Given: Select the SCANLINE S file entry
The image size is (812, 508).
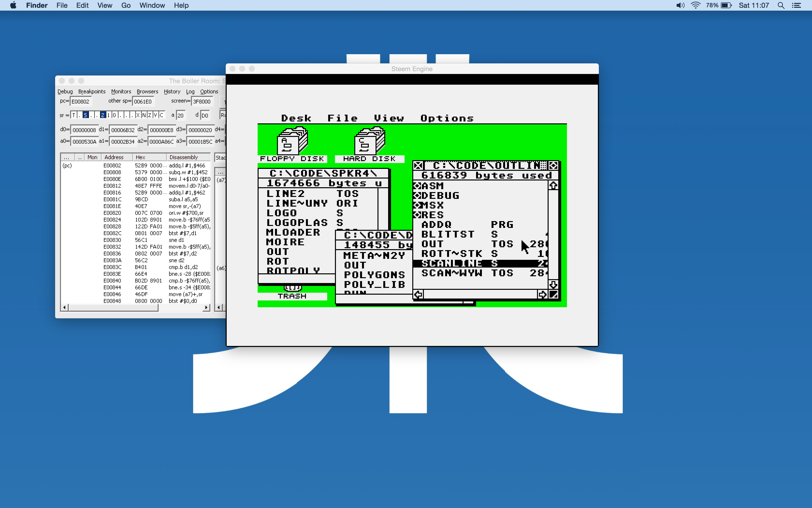Looking at the screenshot, I should click(480, 263).
